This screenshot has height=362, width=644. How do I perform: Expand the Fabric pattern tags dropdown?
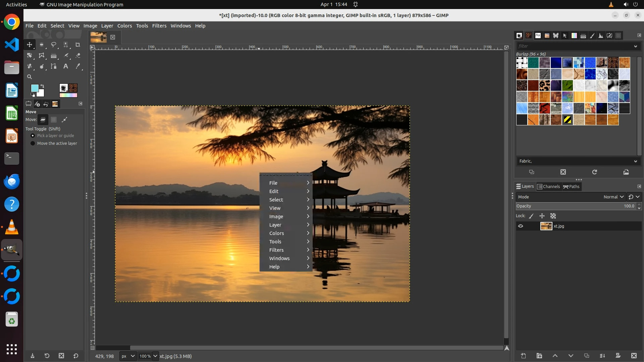635,161
